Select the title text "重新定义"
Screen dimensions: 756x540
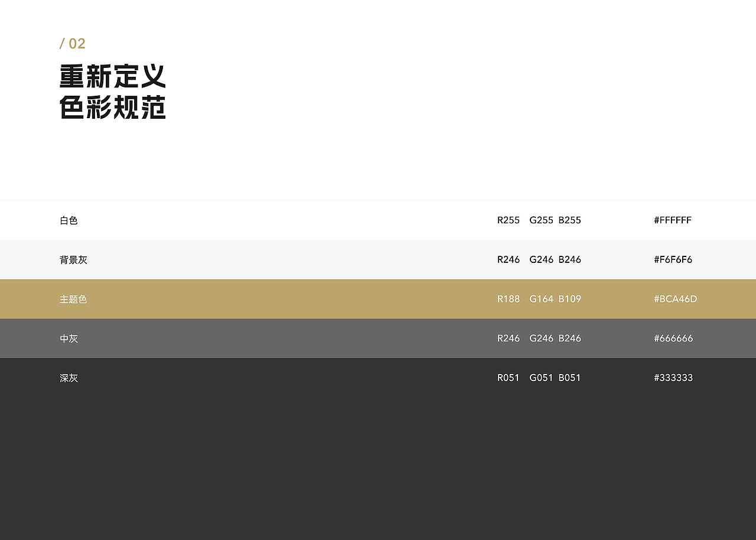pos(112,75)
